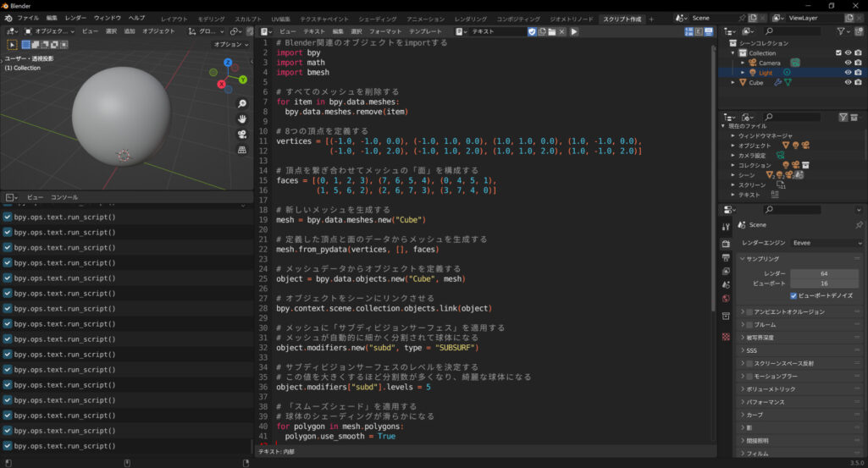
Task: Disable Cube in renders via camera icon
Action: (858, 82)
